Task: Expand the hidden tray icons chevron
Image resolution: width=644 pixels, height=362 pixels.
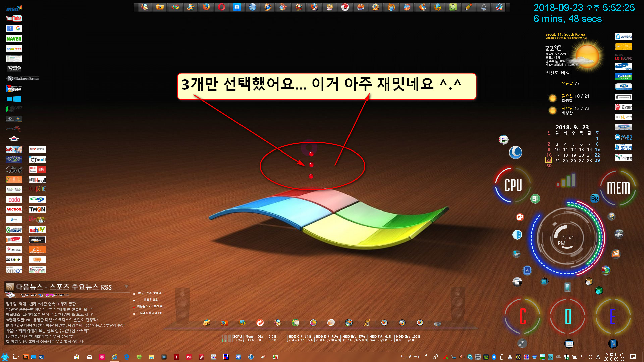Action: 426,355
